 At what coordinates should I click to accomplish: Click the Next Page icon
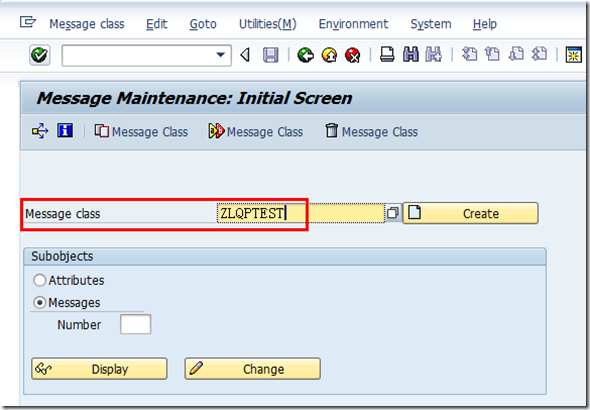[x=516, y=54]
